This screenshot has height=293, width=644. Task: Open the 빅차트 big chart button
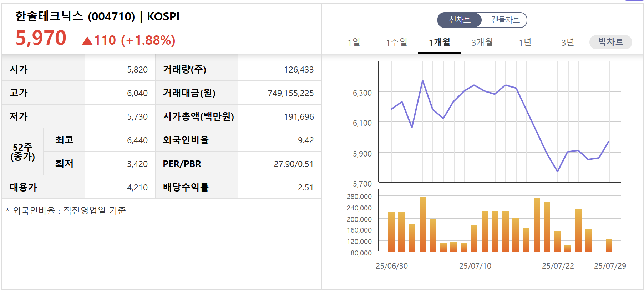click(x=611, y=42)
